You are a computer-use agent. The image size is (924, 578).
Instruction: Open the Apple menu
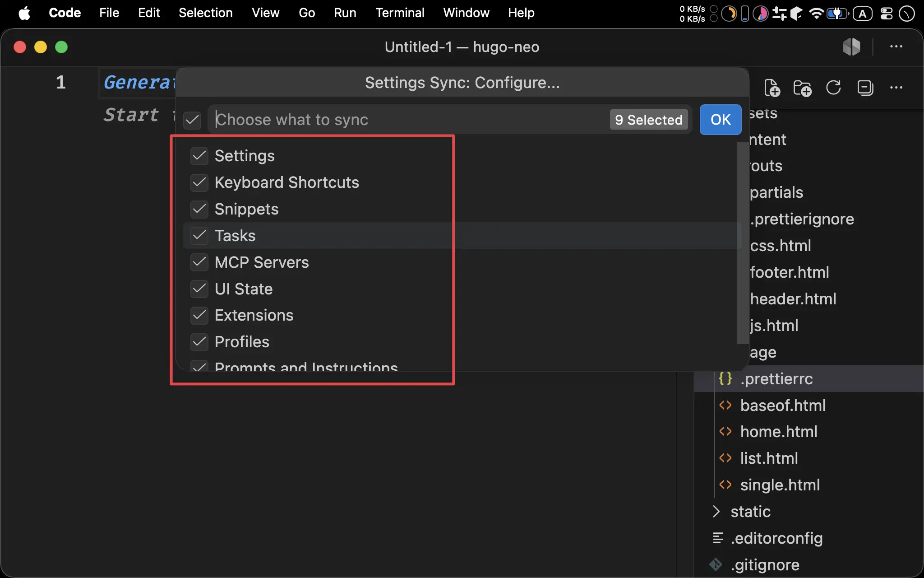[x=24, y=13]
